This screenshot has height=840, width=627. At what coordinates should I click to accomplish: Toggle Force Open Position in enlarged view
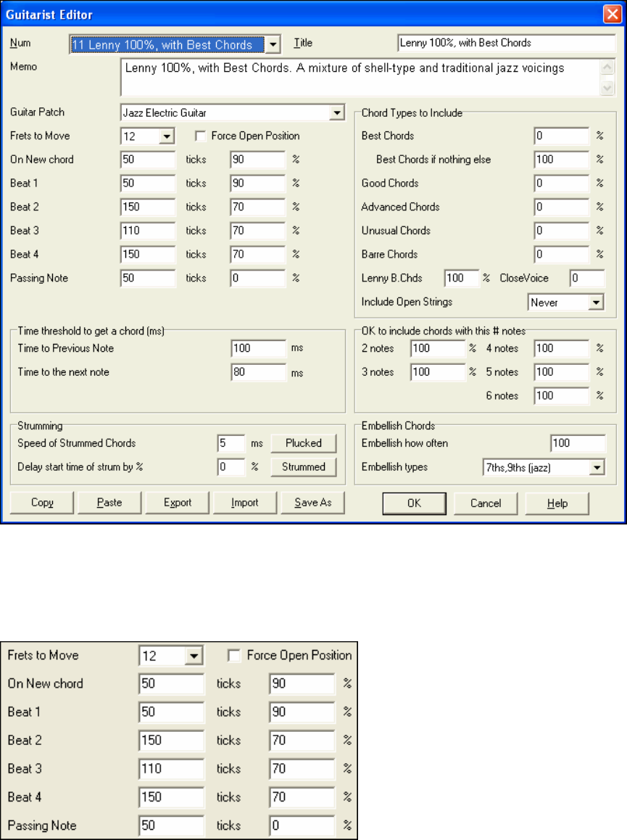click(x=233, y=655)
